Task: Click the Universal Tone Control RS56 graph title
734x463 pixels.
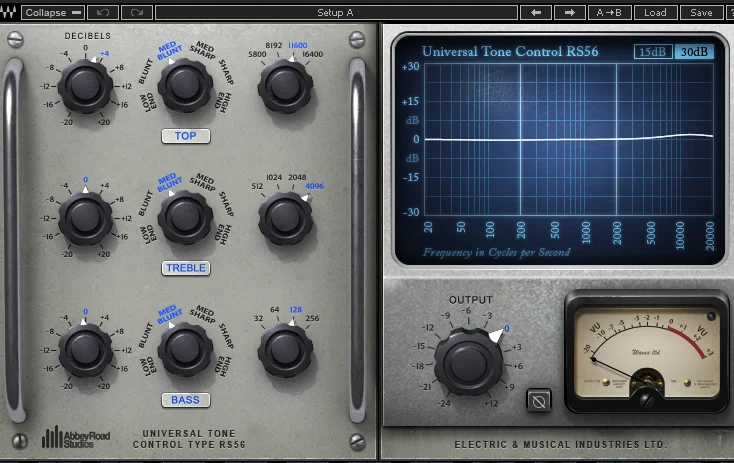Action: tap(510, 51)
